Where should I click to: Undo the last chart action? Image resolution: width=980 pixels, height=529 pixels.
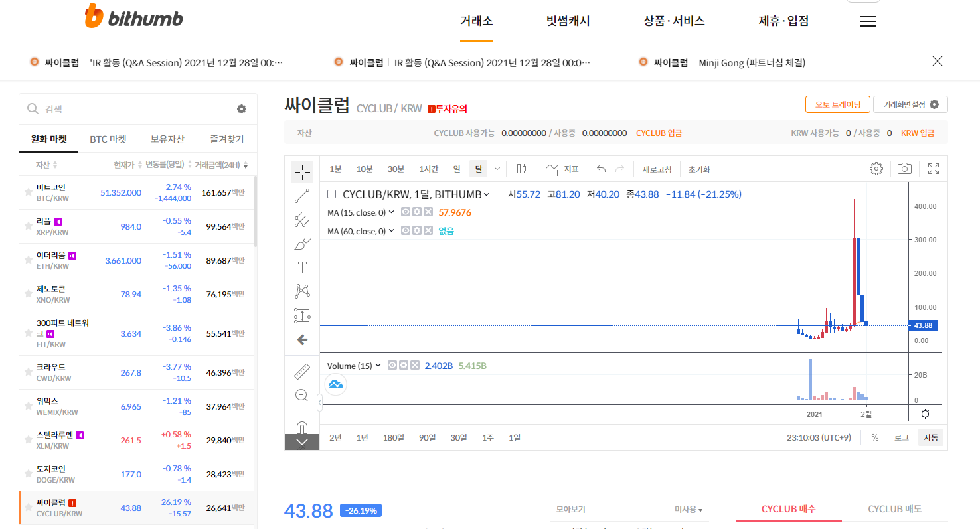point(601,169)
